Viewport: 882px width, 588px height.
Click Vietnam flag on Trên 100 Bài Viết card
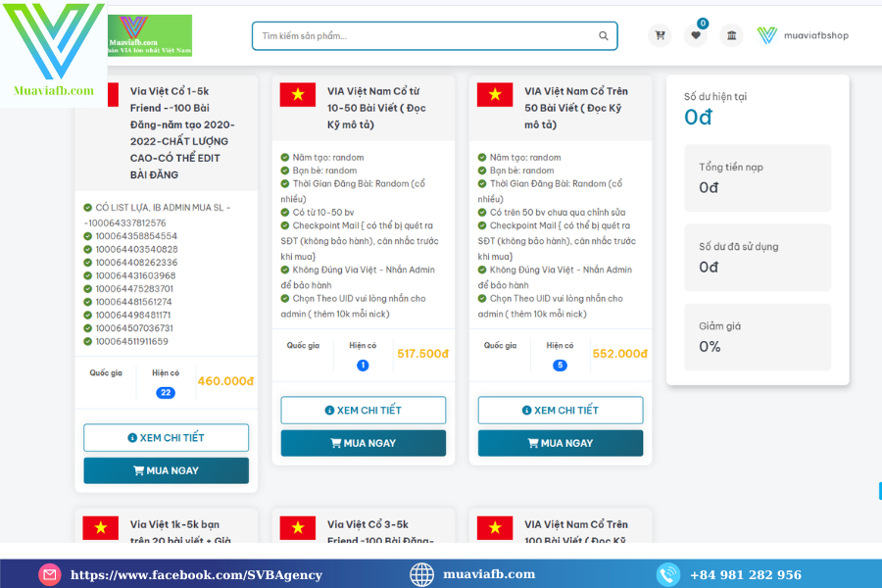point(495,528)
